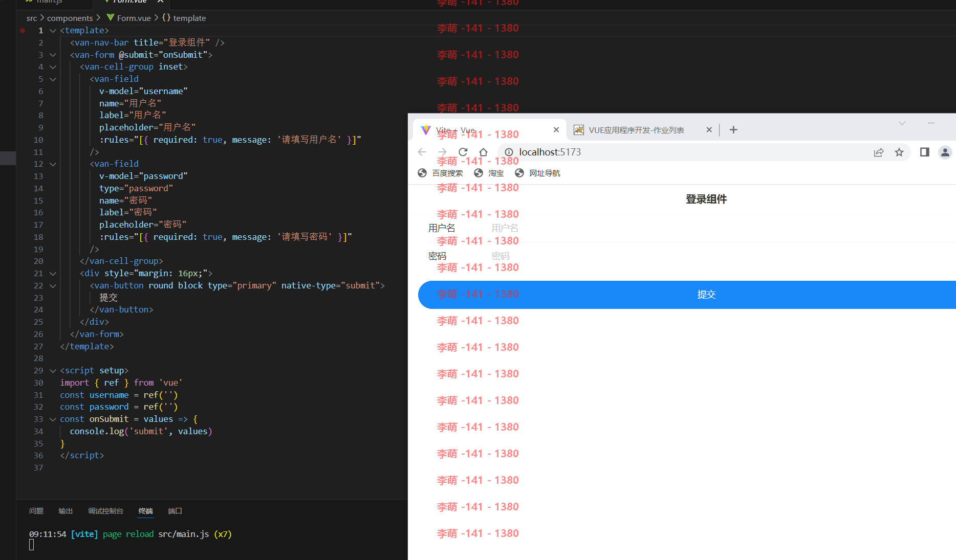Click the terminal 'page reload' message

pos(128,534)
